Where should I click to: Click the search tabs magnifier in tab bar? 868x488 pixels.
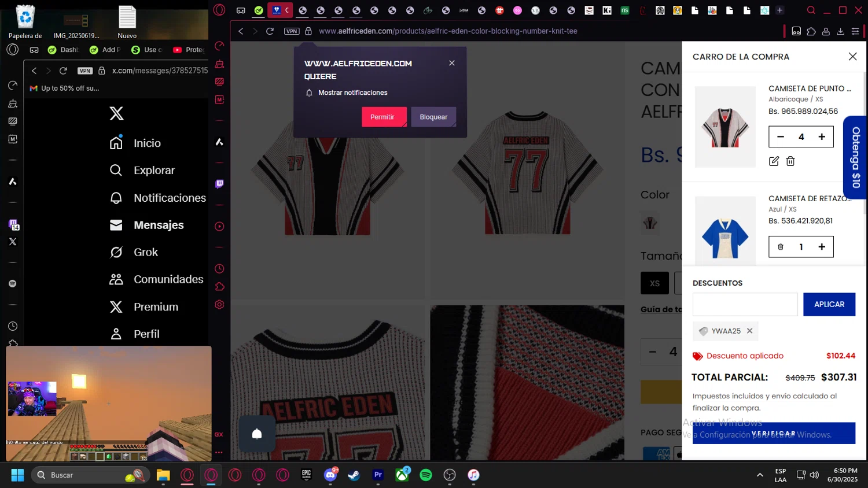click(x=811, y=10)
